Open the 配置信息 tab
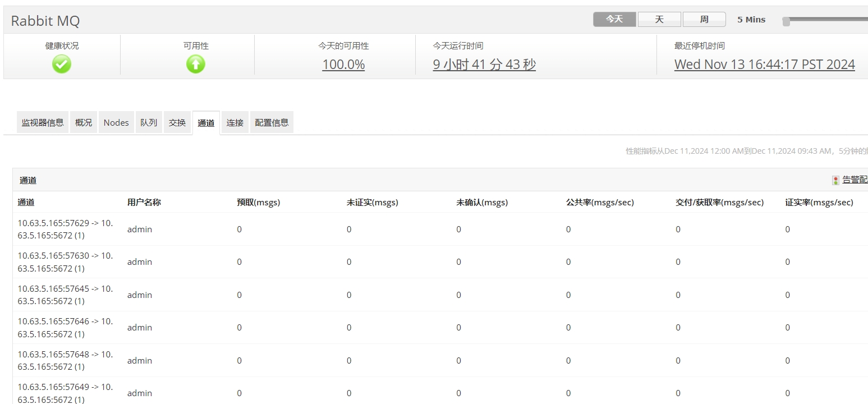 coord(272,122)
